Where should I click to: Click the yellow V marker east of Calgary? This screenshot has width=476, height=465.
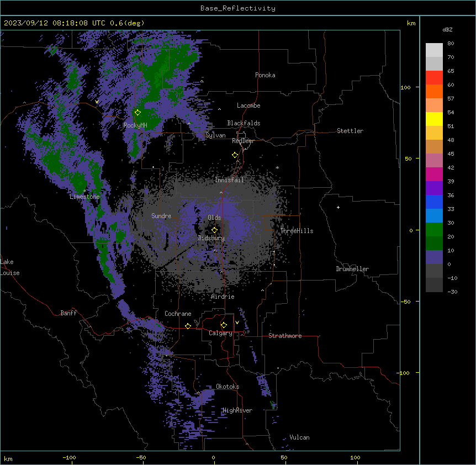click(x=237, y=323)
